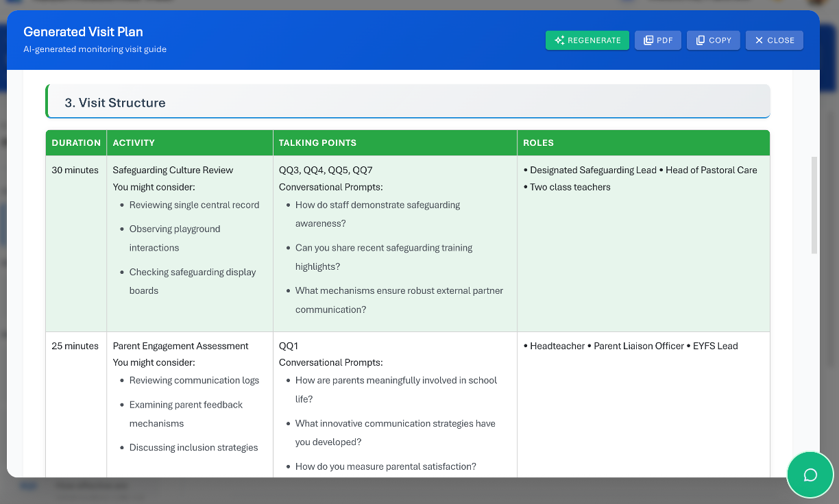Click the QQ3, QQ4, QQ5, QQ7 text
The width and height of the screenshot is (839, 504).
coord(326,170)
